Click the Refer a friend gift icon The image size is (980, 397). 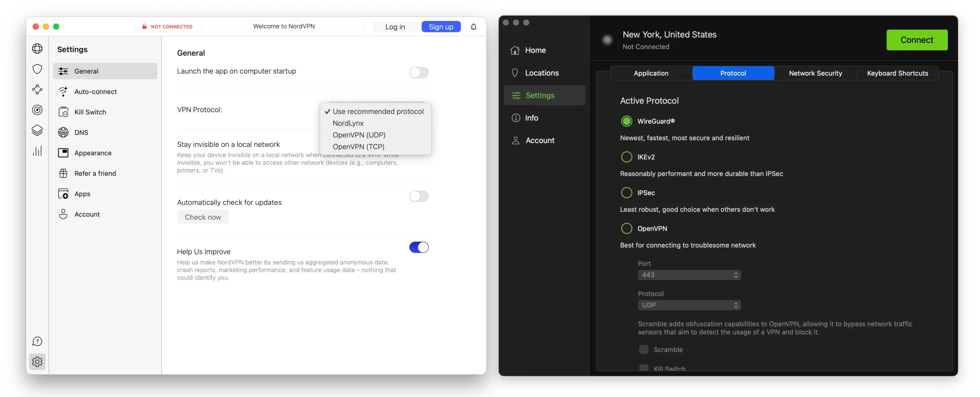[x=63, y=173]
